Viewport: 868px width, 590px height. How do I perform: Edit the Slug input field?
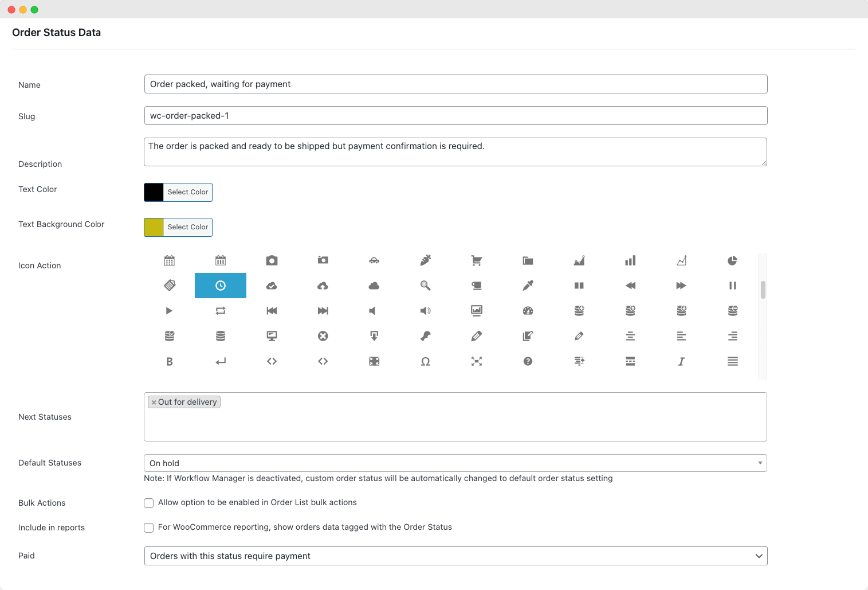pos(455,115)
